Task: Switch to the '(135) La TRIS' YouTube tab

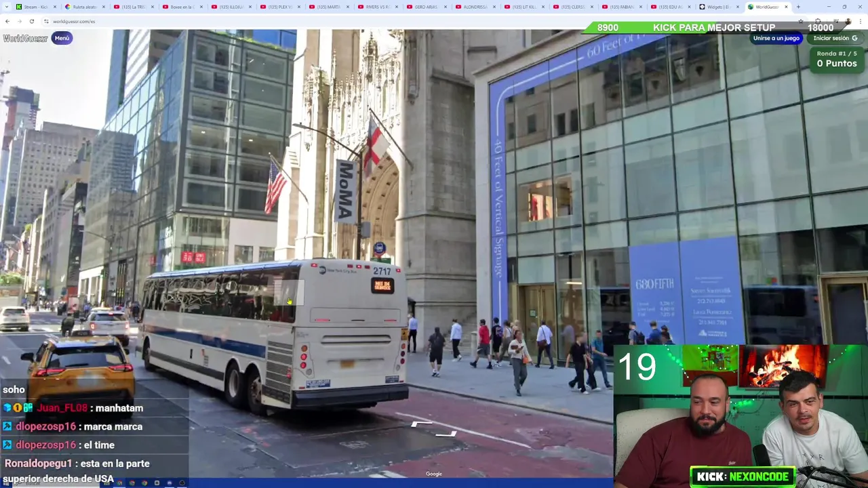Action: [x=133, y=7]
